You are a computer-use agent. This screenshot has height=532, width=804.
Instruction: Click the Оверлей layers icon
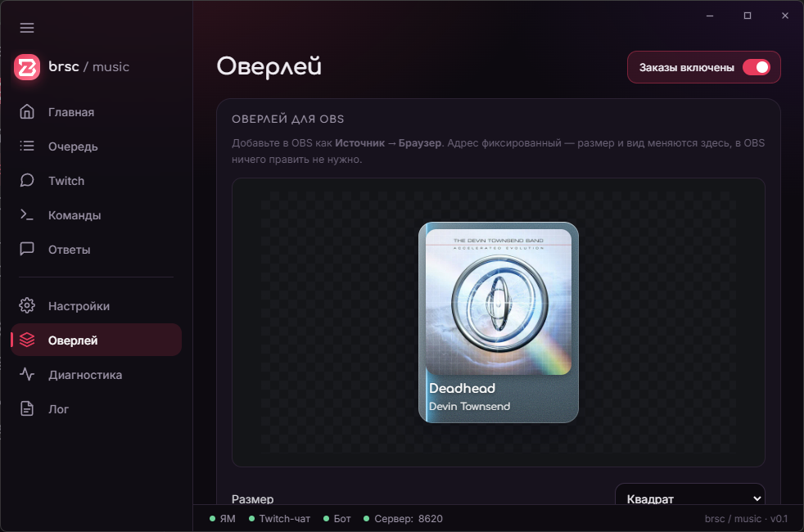click(x=27, y=340)
